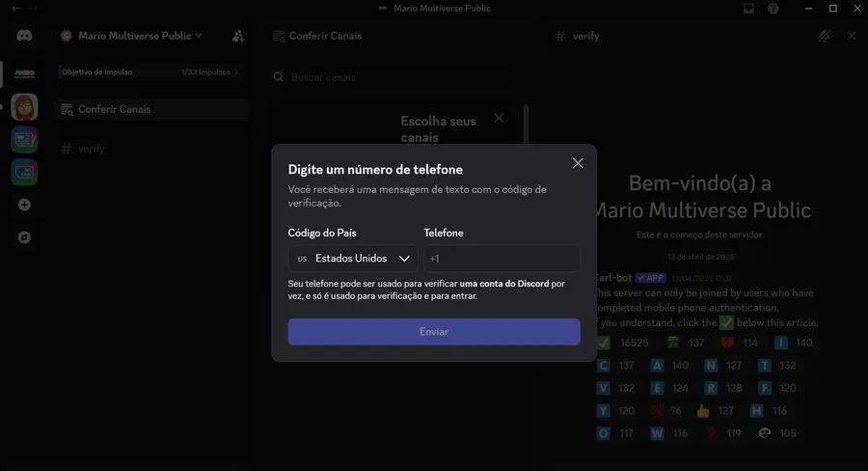Image resolution: width=868 pixels, height=471 pixels.
Task: Dismiss the Escolha seus canais card
Action: pyautogui.click(x=499, y=118)
